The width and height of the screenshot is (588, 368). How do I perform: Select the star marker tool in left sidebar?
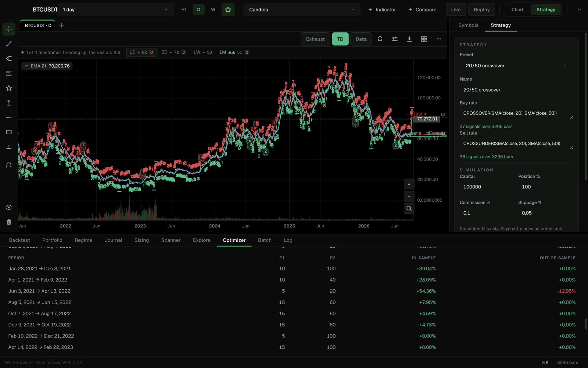coord(9,88)
